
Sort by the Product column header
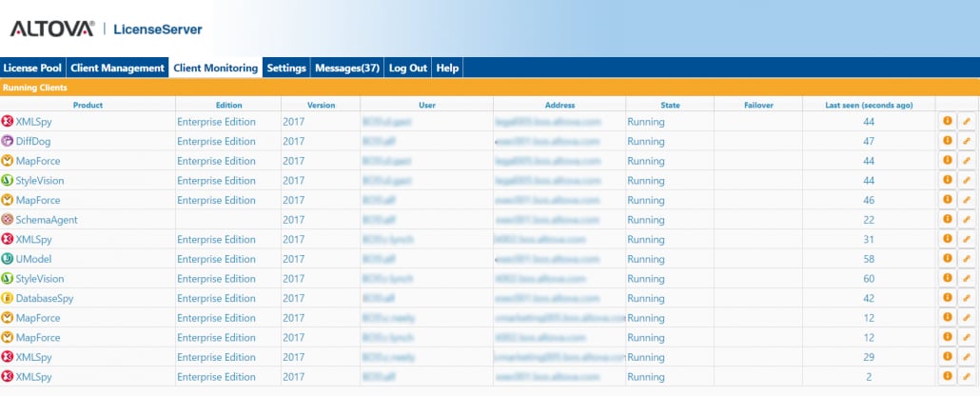[88, 105]
